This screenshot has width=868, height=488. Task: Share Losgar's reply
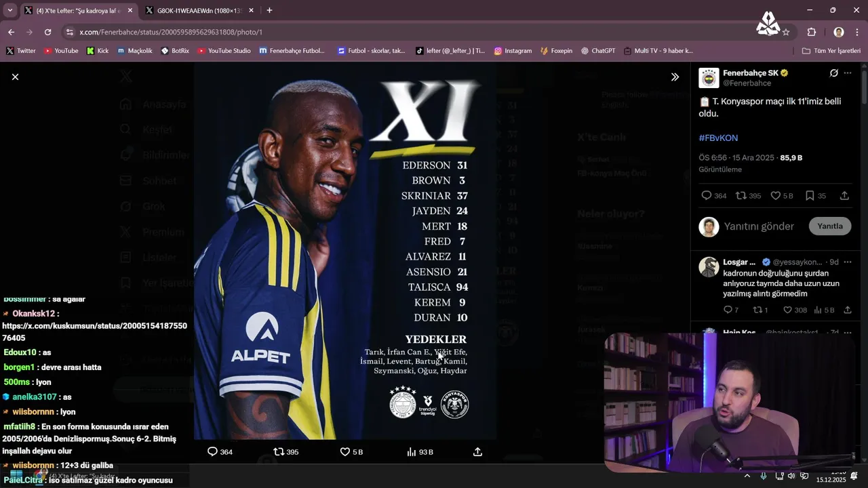point(847,310)
